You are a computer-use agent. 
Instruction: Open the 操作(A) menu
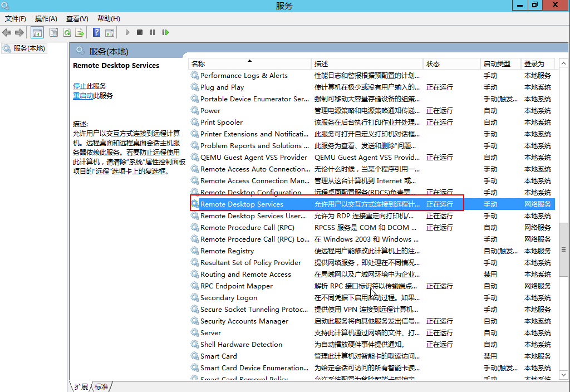(46, 18)
